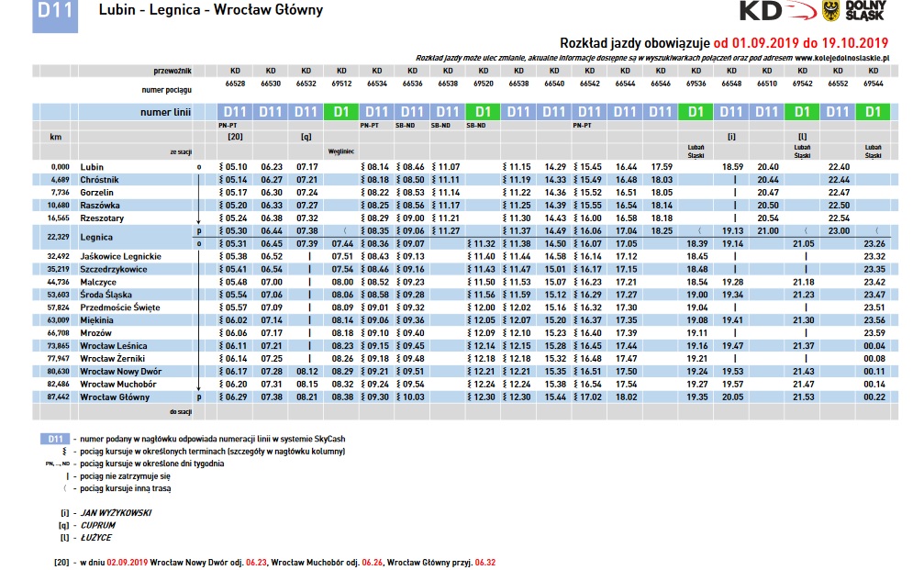Click the green D1 badge above train 69520

click(x=483, y=112)
